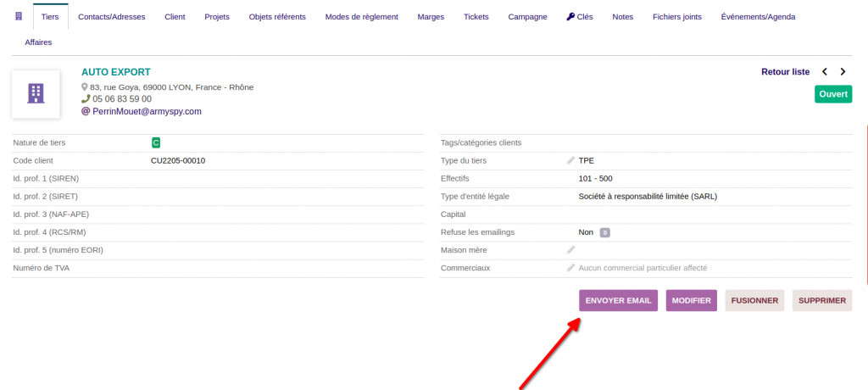Click the grey emailing count badge

(x=605, y=232)
